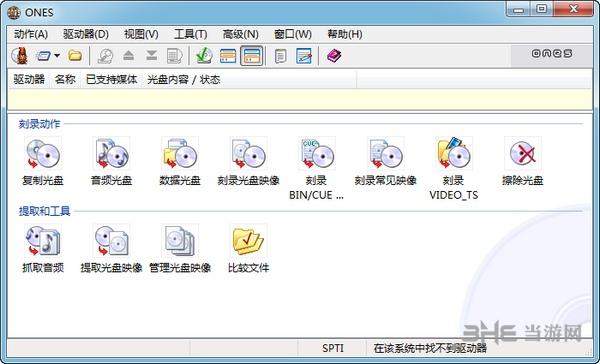This screenshot has width=600, height=364.
Task: Click the 已支持媒体 column header
Action: (x=112, y=79)
